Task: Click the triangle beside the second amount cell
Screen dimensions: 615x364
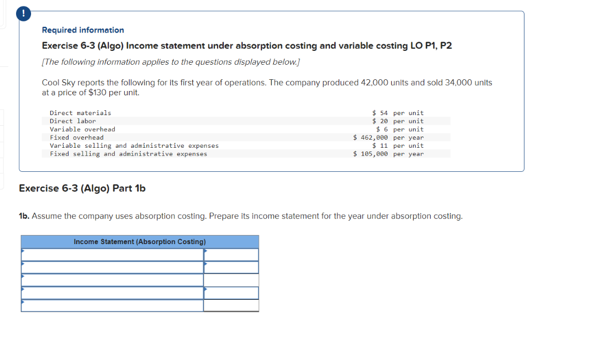Action: click(x=205, y=263)
